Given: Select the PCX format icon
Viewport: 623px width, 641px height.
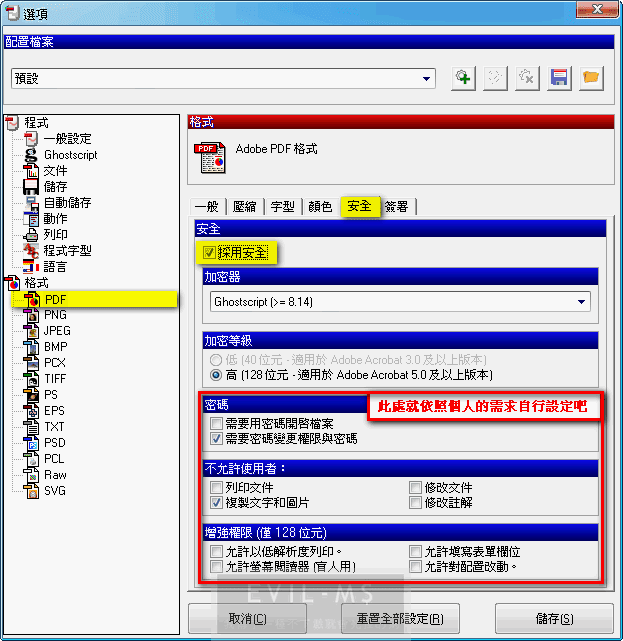Looking at the screenshot, I should pos(31,363).
